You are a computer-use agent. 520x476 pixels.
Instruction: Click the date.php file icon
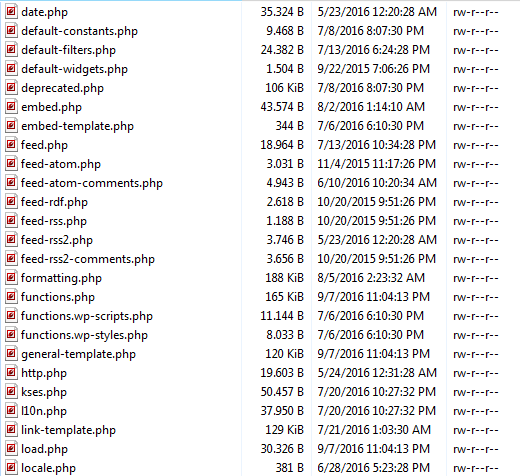click(11, 12)
